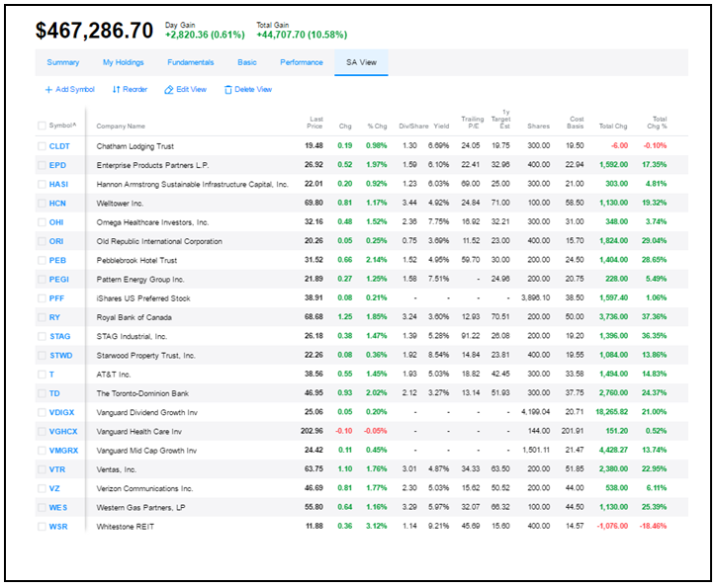The width and height of the screenshot is (718, 588).
Task: Open the STWD symbol link
Action: click(x=61, y=356)
